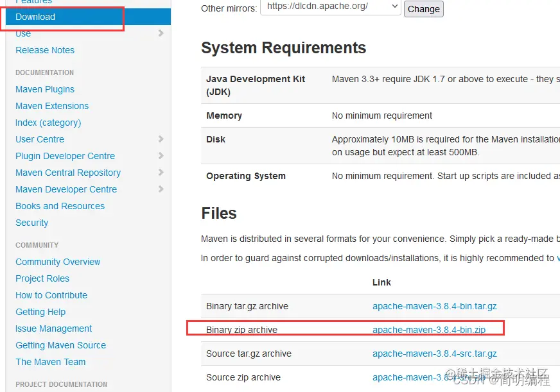Click the 'Memory' row label
The height and width of the screenshot is (392, 560).
[x=224, y=115]
